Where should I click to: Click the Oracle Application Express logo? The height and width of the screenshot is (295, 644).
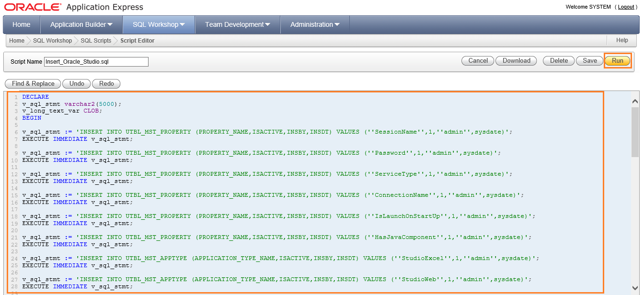coord(74,7)
